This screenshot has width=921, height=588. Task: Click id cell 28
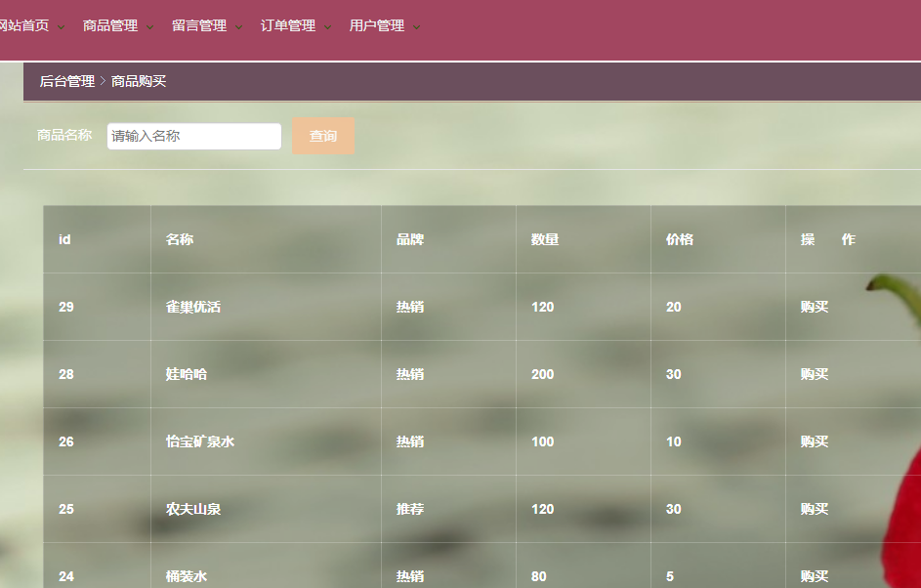[x=66, y=374]
